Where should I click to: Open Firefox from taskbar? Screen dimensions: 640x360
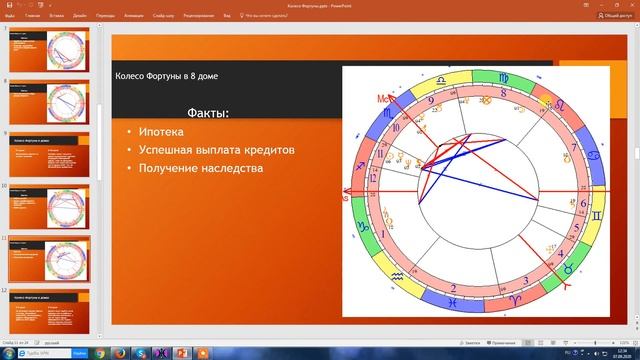click(120, 353)
